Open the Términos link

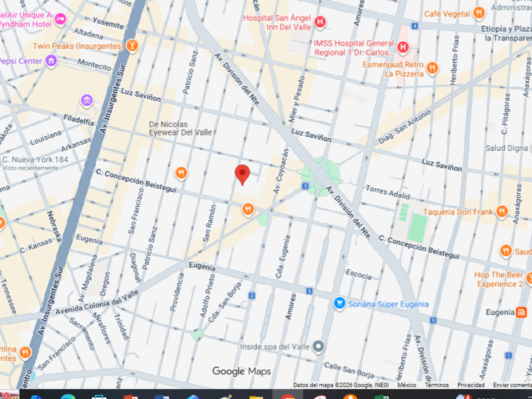pyautogui.click(x=436, y=385)
